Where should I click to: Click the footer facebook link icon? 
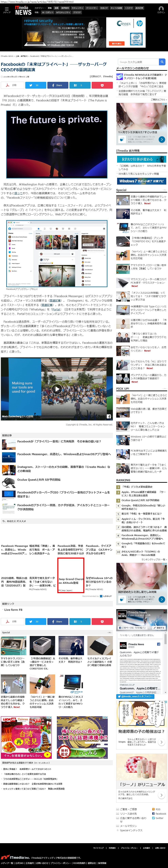pyautogui.click(x=153, y=813)
